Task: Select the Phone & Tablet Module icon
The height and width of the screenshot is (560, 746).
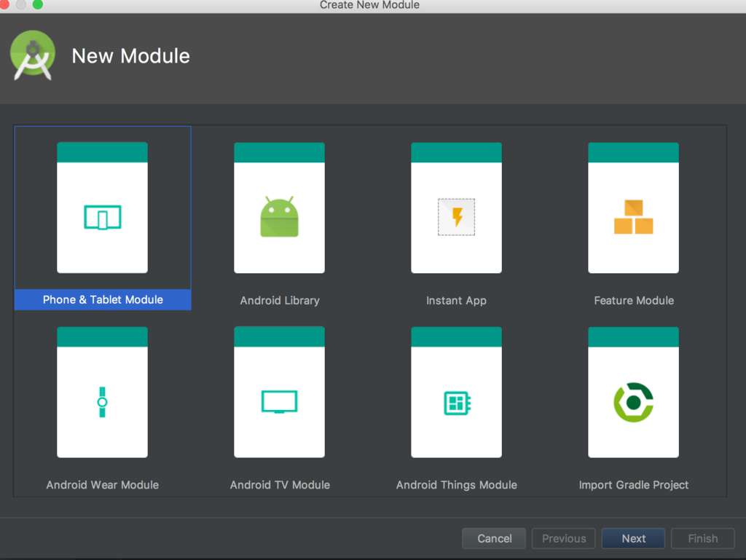Action: point(102,217)
